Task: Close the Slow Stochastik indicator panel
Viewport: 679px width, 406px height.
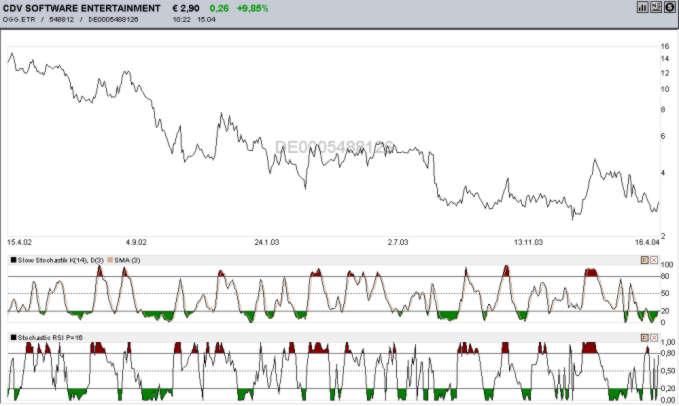Action: 654,260
